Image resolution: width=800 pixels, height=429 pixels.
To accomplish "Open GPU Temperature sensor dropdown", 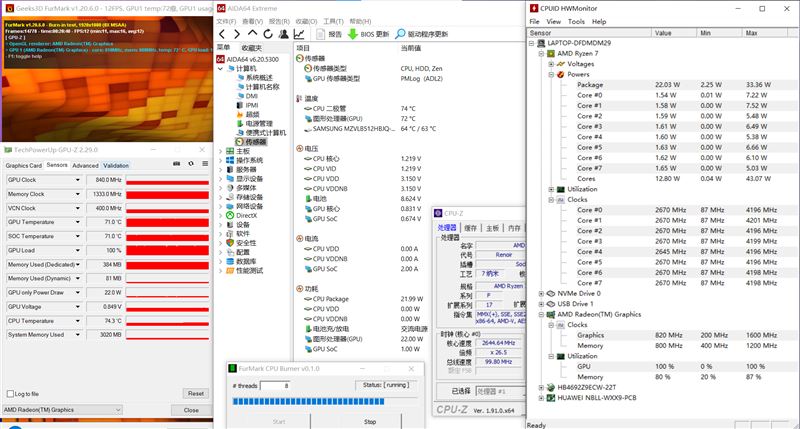I will [78, 222].
